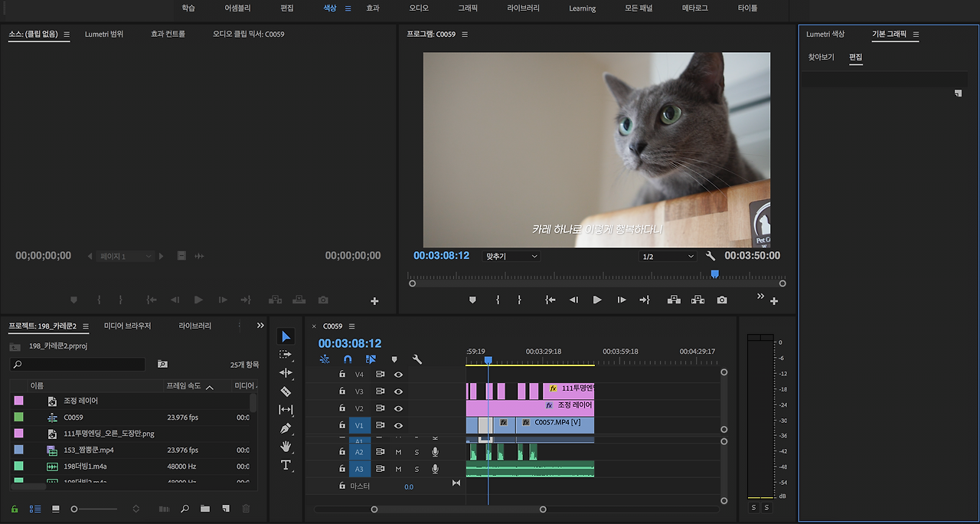Viewport: 980px width, 524px height.
Task: Add a marker in the timeline header
Action: click(394, 359)
